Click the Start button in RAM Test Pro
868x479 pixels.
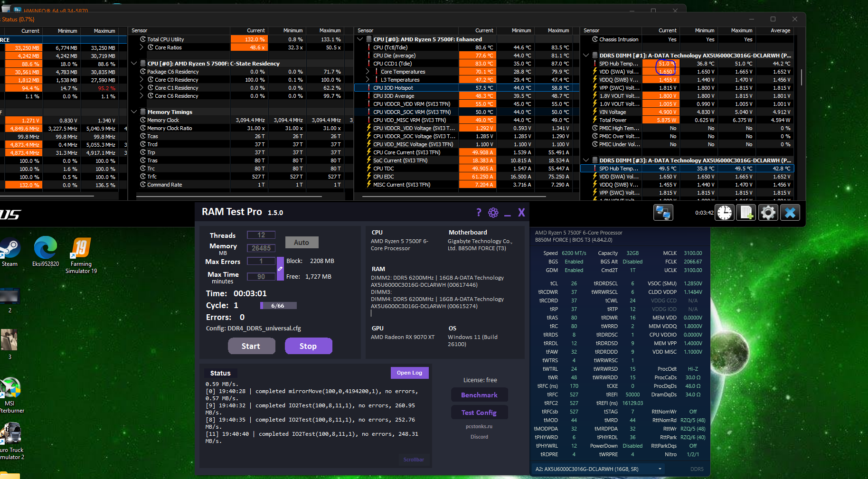coord(251,346)
